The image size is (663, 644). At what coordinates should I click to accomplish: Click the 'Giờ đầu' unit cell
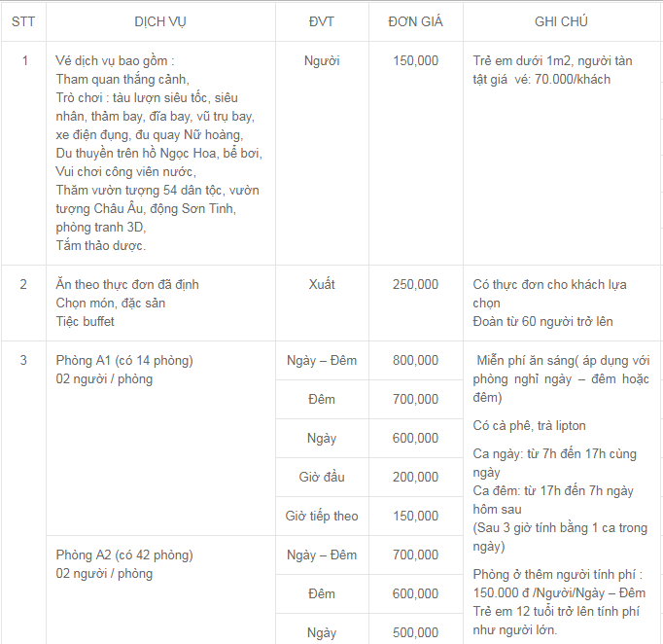coord(322,478)
